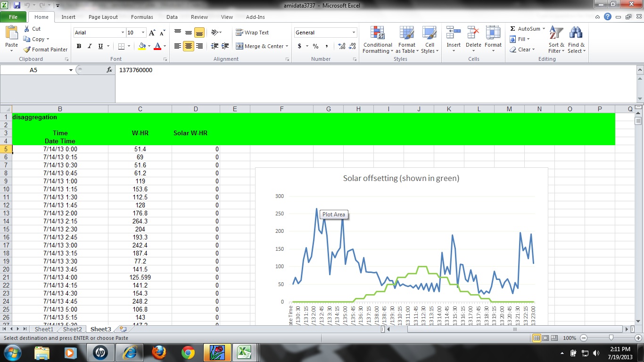Click the Font Color red A
The image size is (644, 362).
coord(157,46)
